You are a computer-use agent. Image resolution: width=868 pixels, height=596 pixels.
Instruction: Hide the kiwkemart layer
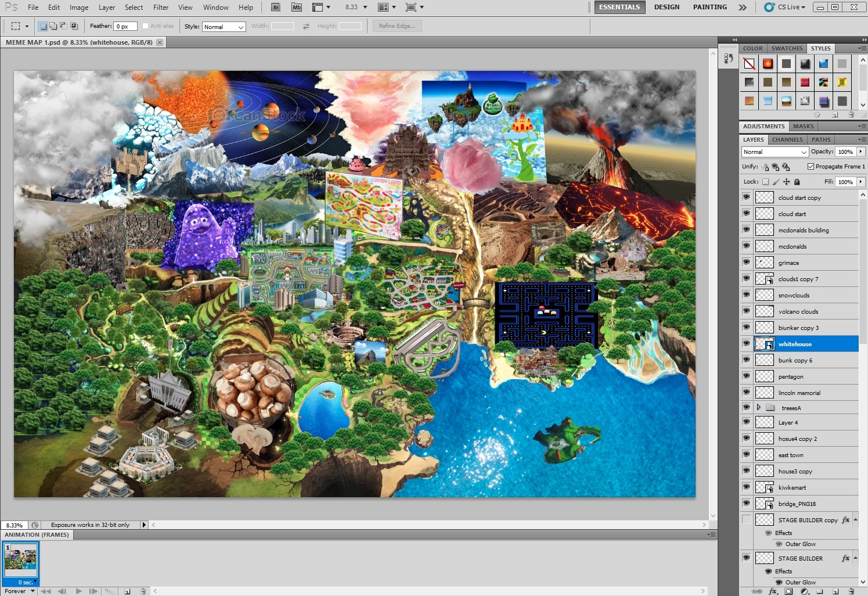pos(746,487)
